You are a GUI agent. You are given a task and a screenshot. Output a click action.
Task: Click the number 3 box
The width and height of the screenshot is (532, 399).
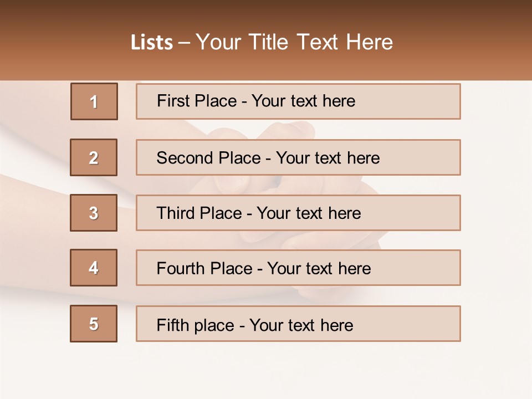click(94, 213)
